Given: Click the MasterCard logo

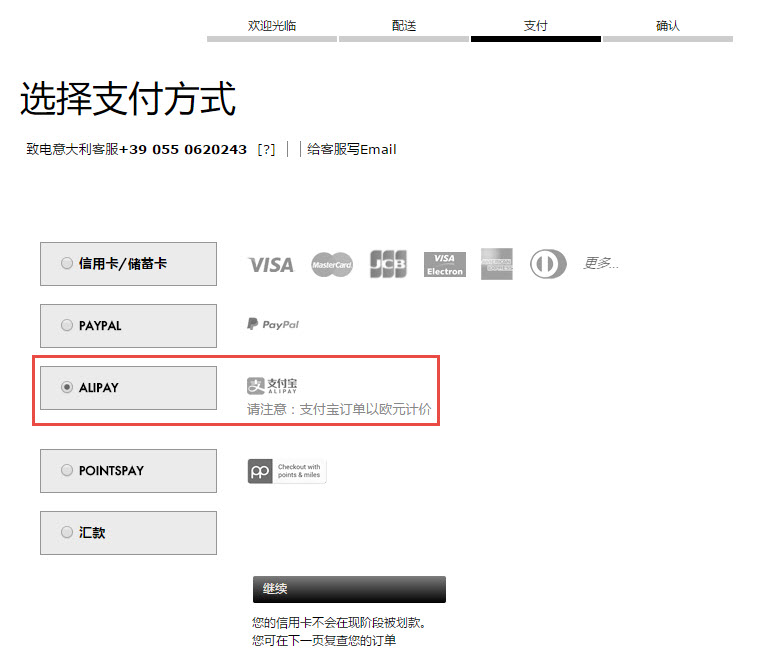Looking at the screenshot, I should click(332, 265).
